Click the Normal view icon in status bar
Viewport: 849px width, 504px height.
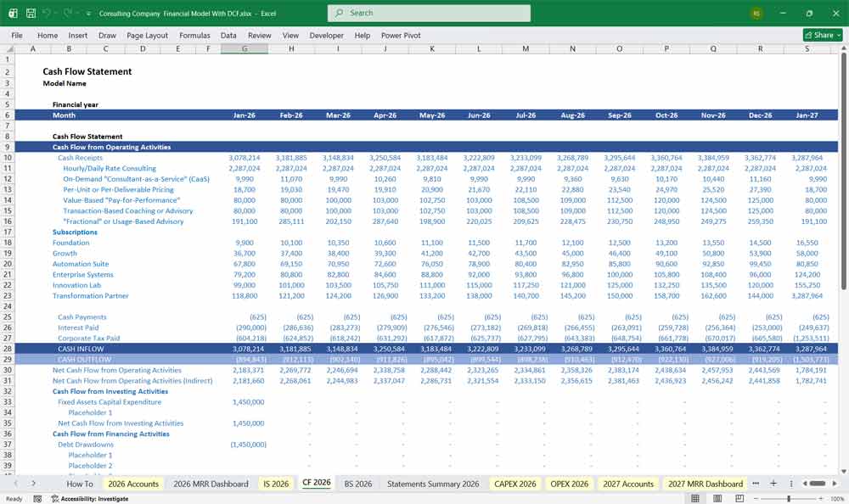point(695,498)
